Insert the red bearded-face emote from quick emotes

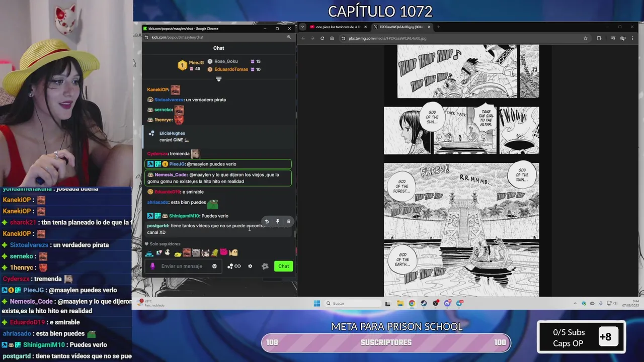click(x=187, y=252)
